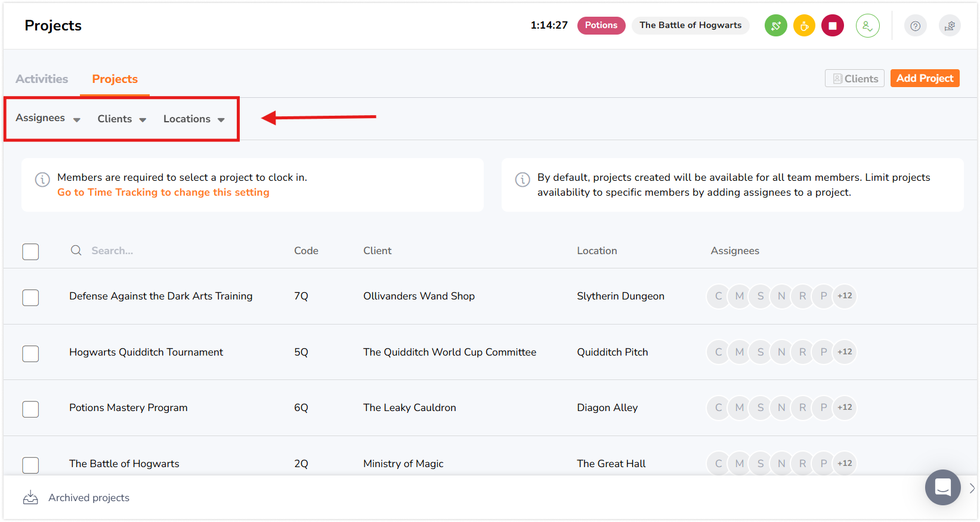Click assignee C in Battle of Hogwarts row
Image resolution: width=980 pixels, height=522 pixels.
[718, 464]
